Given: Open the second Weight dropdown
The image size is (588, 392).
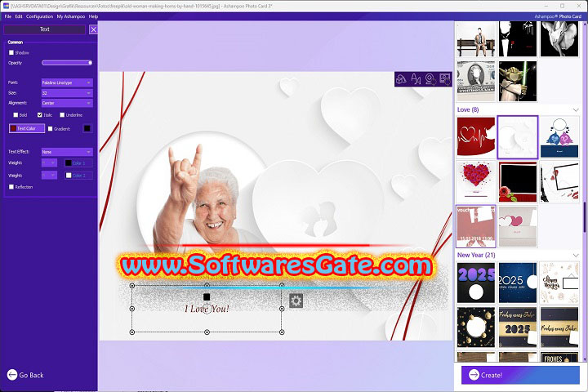Looking at the screenshot, I should [x=49, y=176].
